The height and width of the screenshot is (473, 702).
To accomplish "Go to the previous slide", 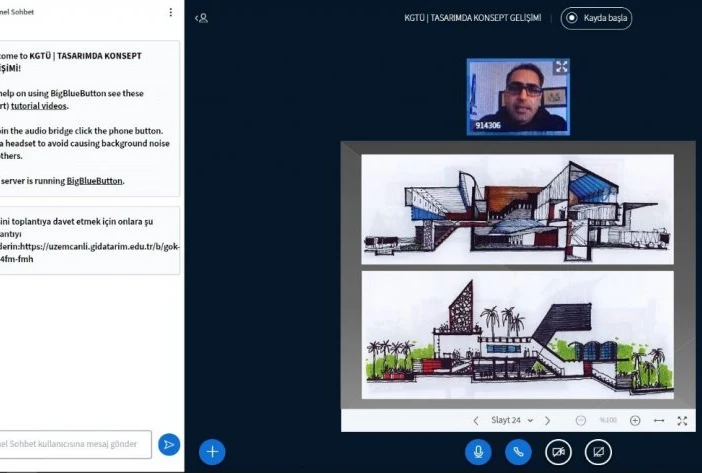I will click(475, 421).
